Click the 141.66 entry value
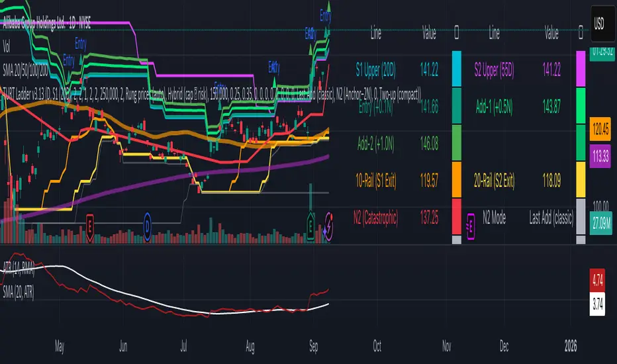Screen dimensions: 617x364 (429, 107)
